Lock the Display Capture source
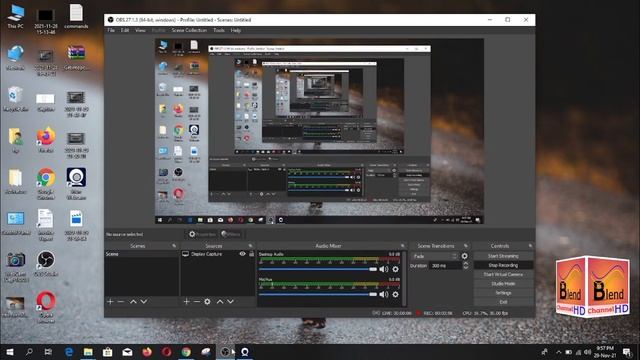 pyautogui.click(x=251, y=254)
